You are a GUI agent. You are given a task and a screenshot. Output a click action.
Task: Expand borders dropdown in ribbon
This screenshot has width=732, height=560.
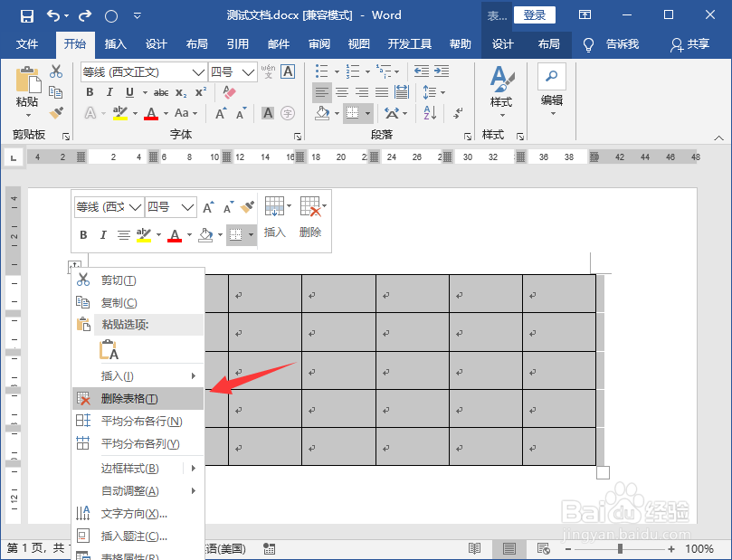click(x=368, y=113)
